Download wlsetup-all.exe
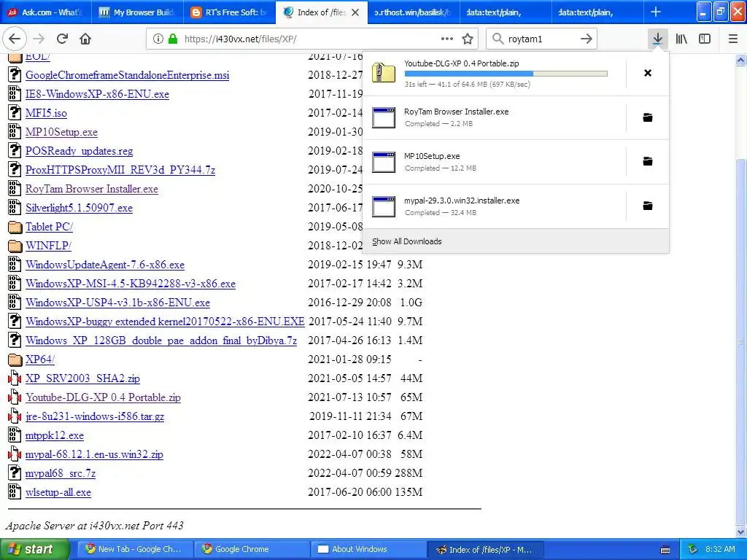 click(58, 492)
